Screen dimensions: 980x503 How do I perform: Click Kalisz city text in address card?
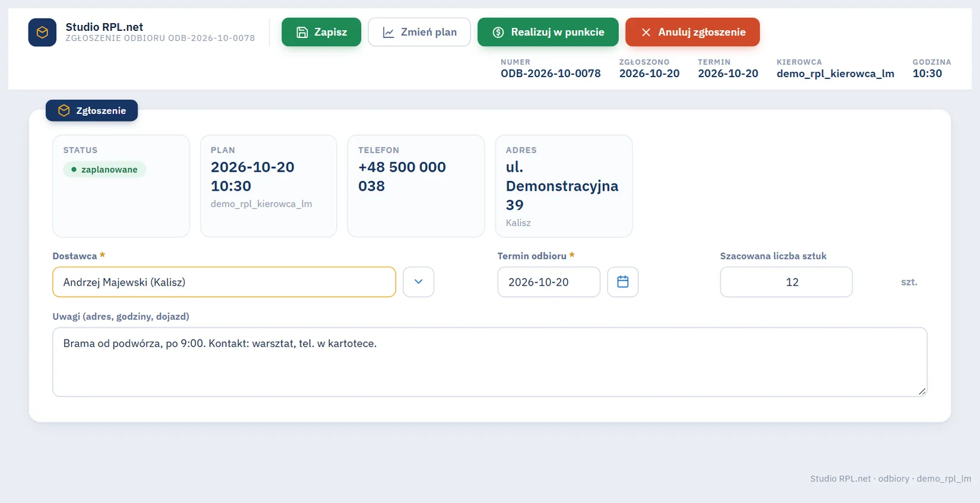(x=519, y=223)
